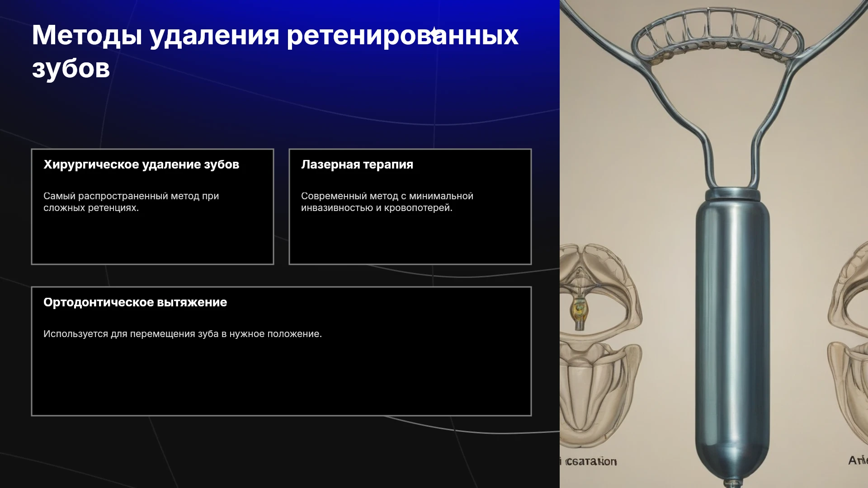Click the sentence Используется для перемещения зуба
The width and height of the screenshot is (868, 488).
(x=183, y=334)
